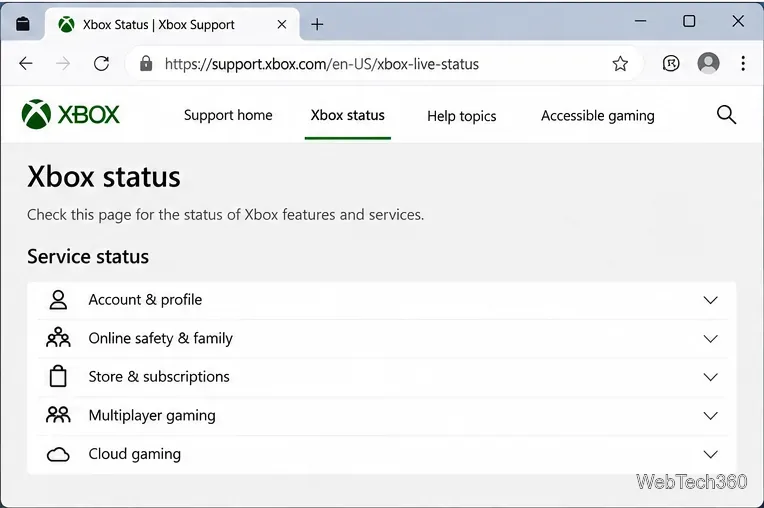
Task: Expand the Cloud gaming chevron
Action: click(x=710, y=454)
